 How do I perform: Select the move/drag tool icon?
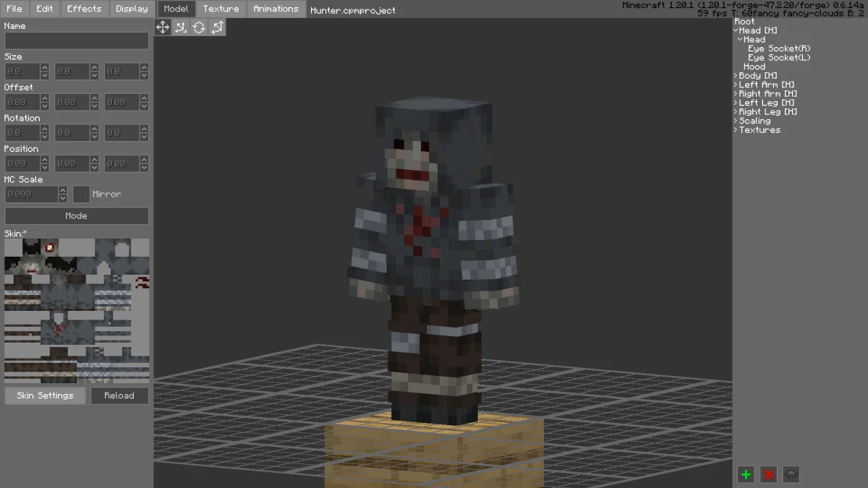click(163, 27)
